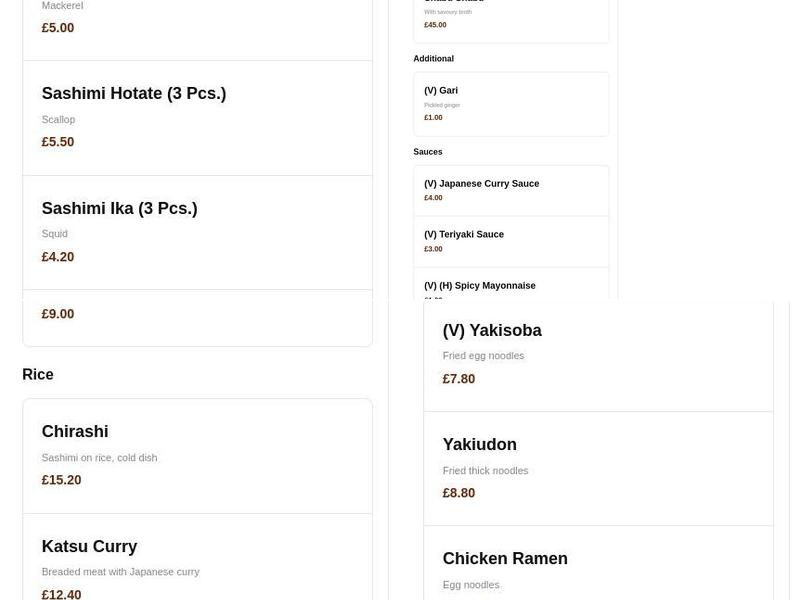The height and width of the screenshot is (600, 800).
Task: Click the £7.80 Yakisoba price
Action: tap(459, 379)
